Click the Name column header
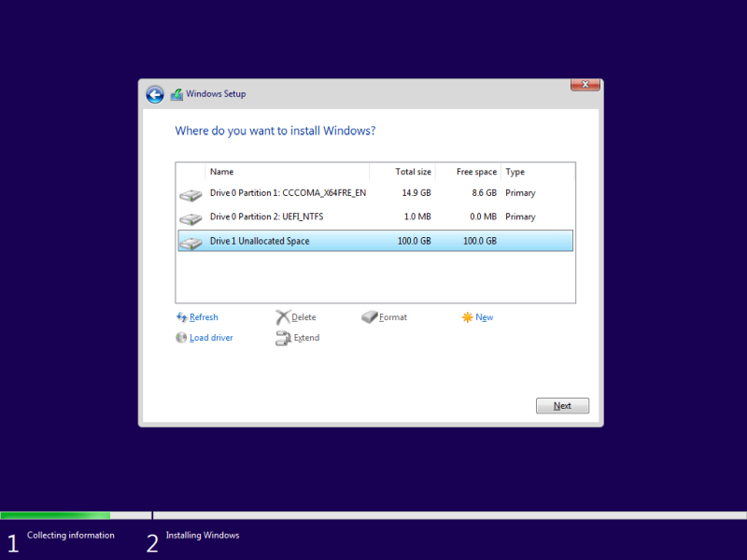The width and height of the screenshot is (747, 560). coord(220,171)
